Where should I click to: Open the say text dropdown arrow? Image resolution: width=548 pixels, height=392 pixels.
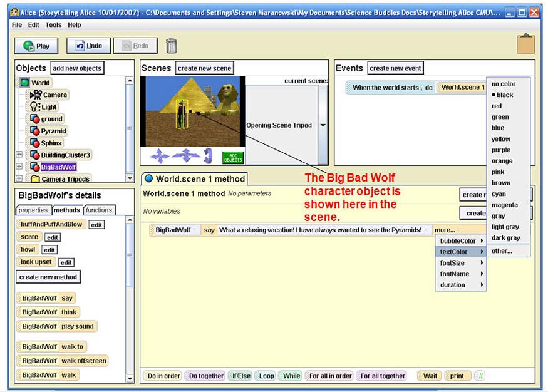[x=427, y=230]
